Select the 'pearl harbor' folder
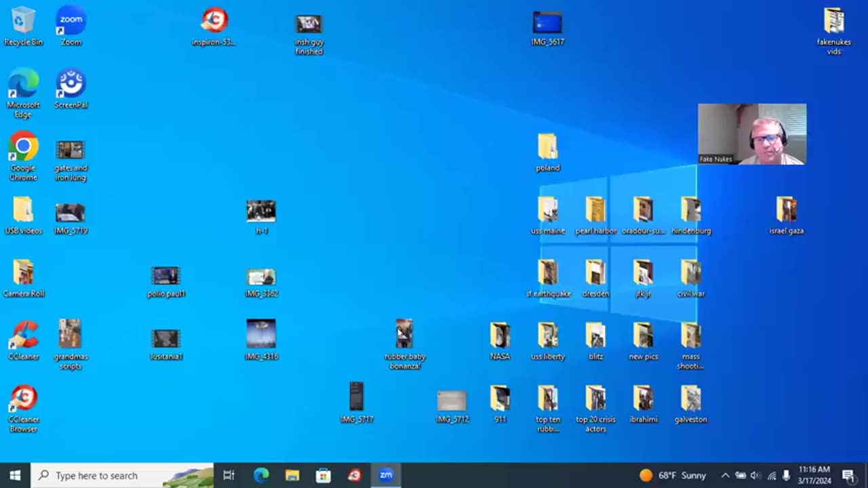This screenshot has height=488, width=868. [595, 216]
